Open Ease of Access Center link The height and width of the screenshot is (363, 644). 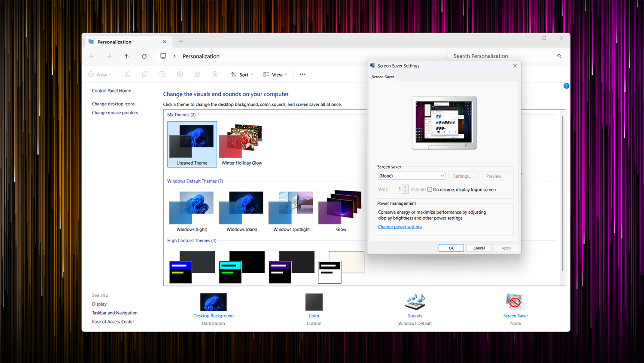(x=113, y=322)
